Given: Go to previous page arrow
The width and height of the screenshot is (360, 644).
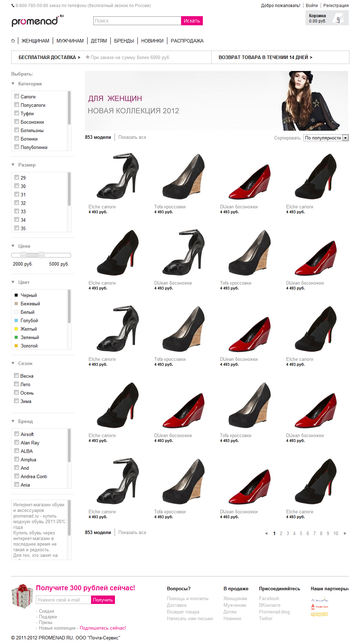Looking at the screenshot, I should tap(266, 533).
